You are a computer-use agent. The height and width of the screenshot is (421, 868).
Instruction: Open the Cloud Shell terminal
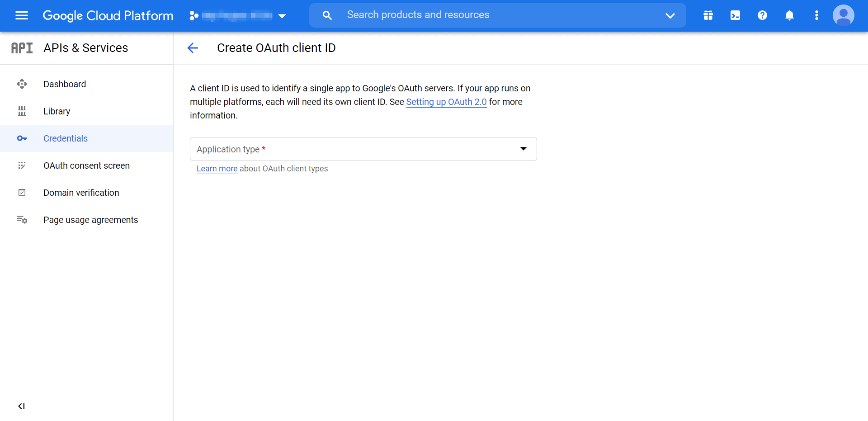(x=735, y=15)
